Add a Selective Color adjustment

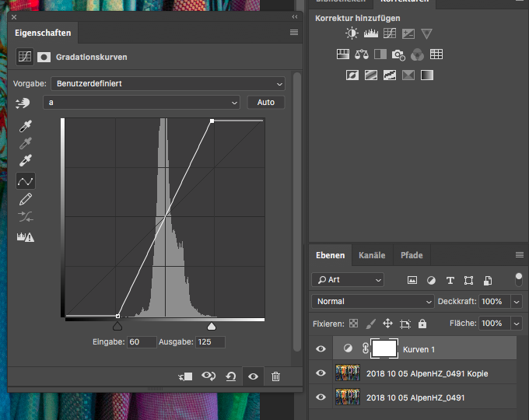[x=408, y=75]
